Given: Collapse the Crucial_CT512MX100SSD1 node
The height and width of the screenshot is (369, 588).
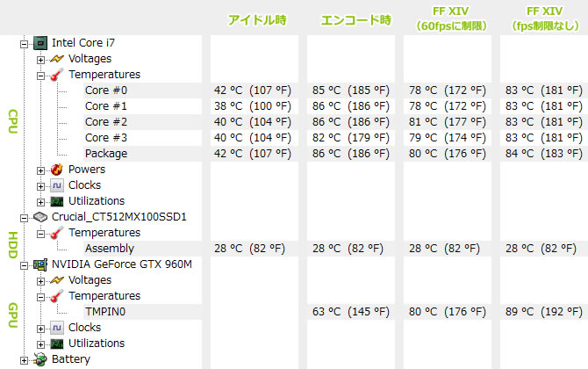Looking at the screenshot, I should coord(24,218).
